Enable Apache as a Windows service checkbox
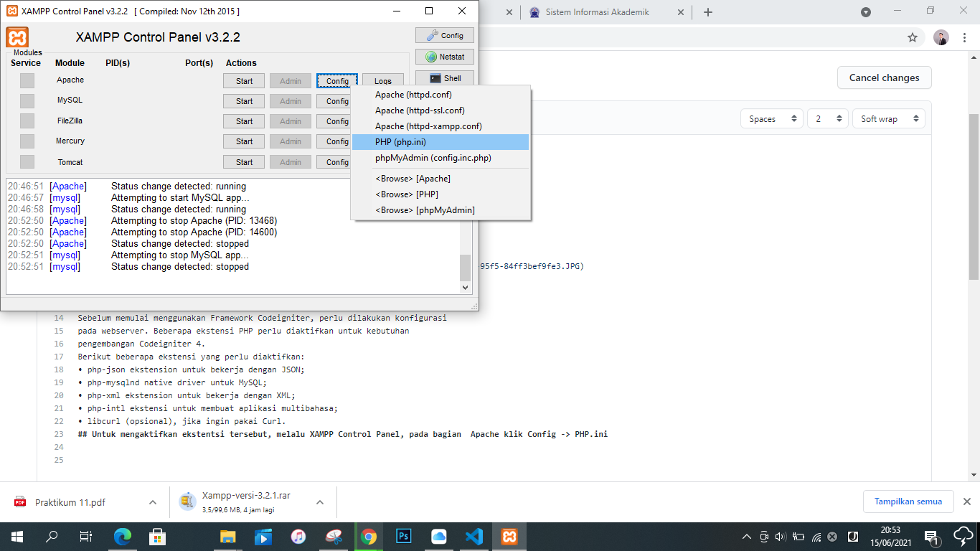The image size is (980, 551). click(x=27, y=80)
